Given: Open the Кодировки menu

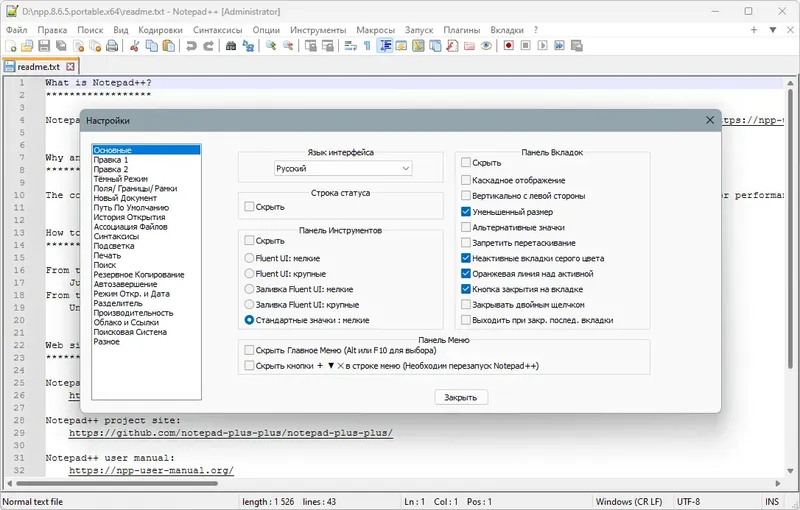Looking at the screenshot, I should [x=160, y=30].
